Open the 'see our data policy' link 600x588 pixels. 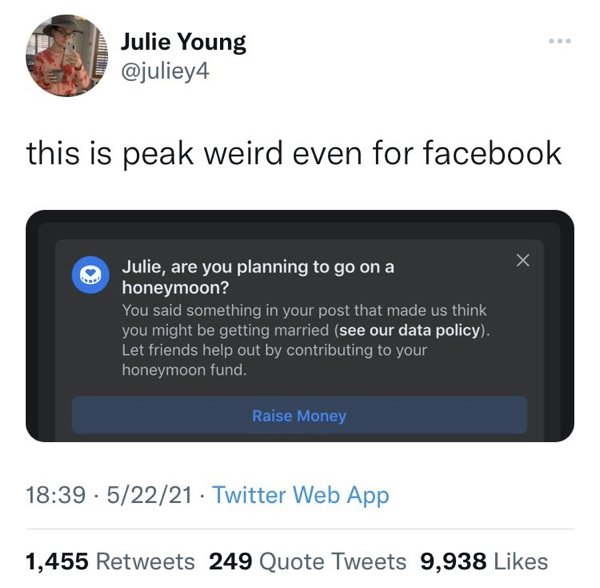pyautogui.click(x=410, y=330)
